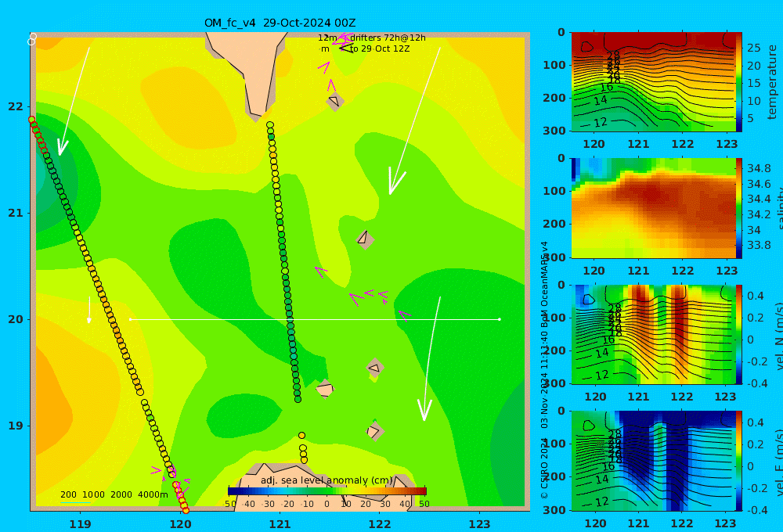
Task: Click the "0" tick on the sea level colorbar
Action: [327, 504]
